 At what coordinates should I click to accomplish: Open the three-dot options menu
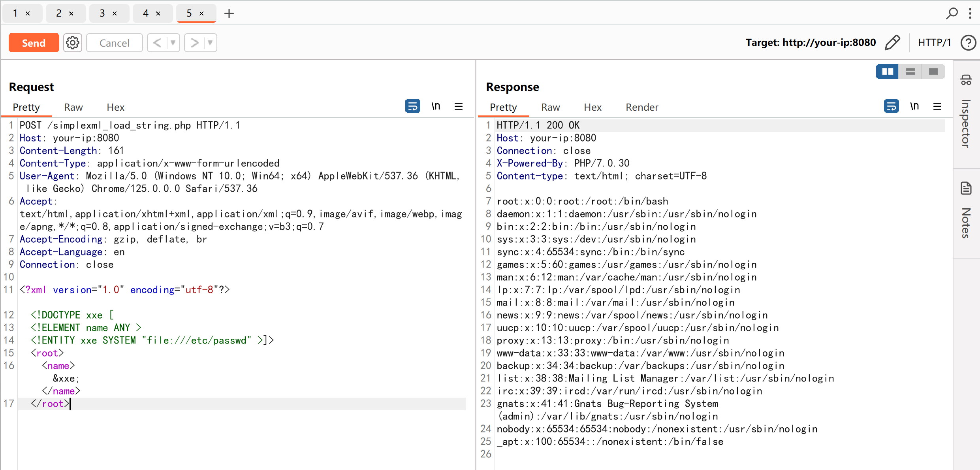click(970, 13)
